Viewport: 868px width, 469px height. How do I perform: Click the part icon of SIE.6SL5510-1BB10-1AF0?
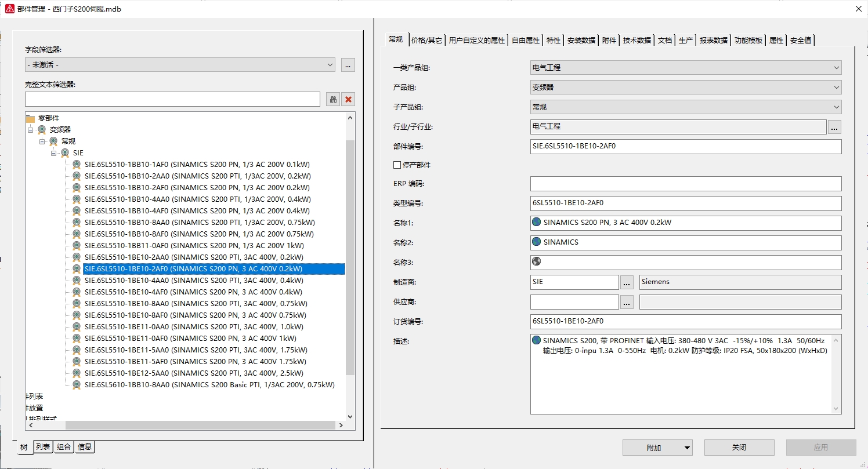point(77,165)
